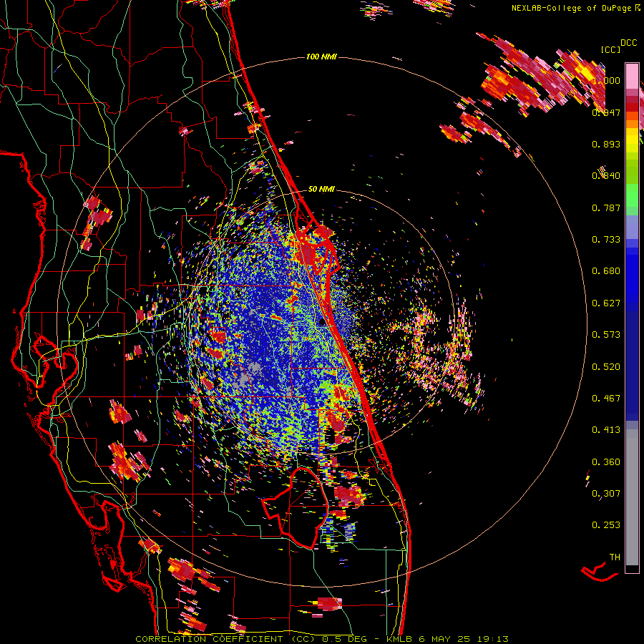Click the 0.573 scale value
644x644 pixels.
(x=606, y=335)
